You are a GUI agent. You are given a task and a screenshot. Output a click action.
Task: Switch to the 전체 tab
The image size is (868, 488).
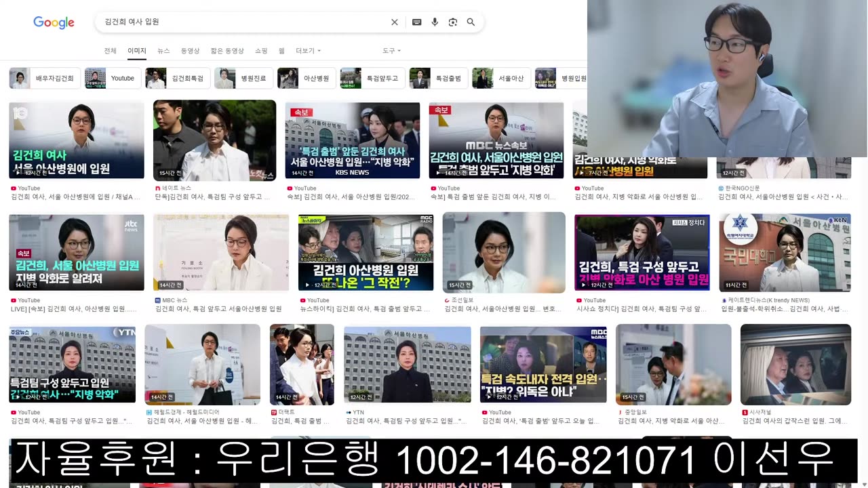(110, 51)
